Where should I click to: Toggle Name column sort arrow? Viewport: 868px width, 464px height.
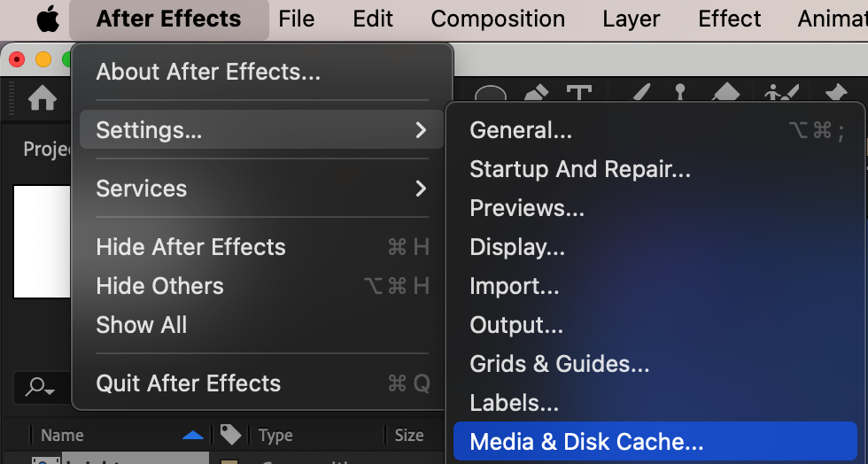pos(192,435)
